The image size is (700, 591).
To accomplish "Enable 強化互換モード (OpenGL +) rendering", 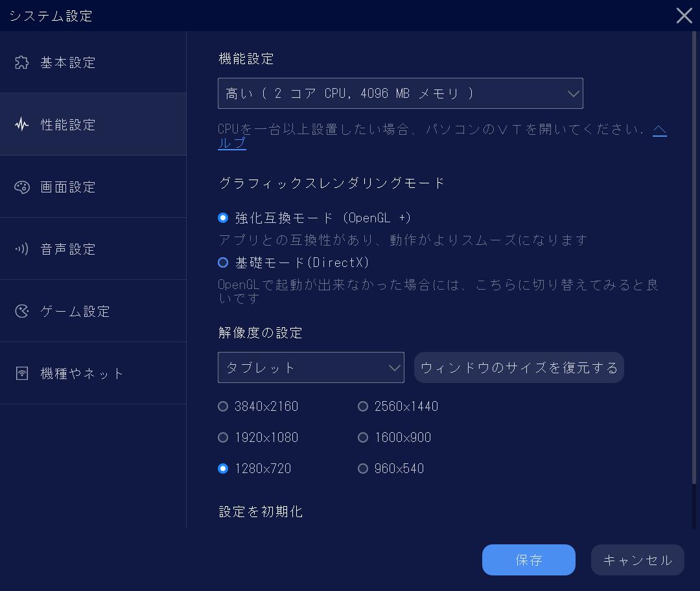I will (x=223, y=218).
